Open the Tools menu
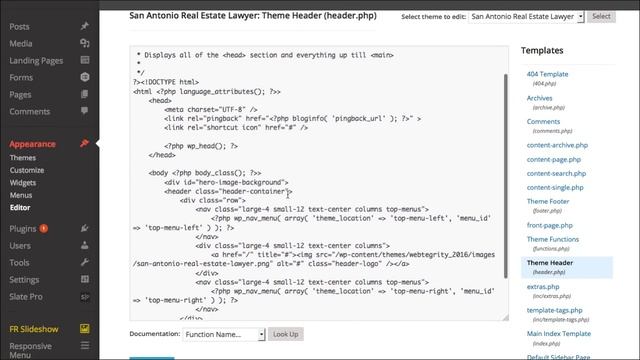The width and height of the screenshot is (640, 360). (19, 263)
